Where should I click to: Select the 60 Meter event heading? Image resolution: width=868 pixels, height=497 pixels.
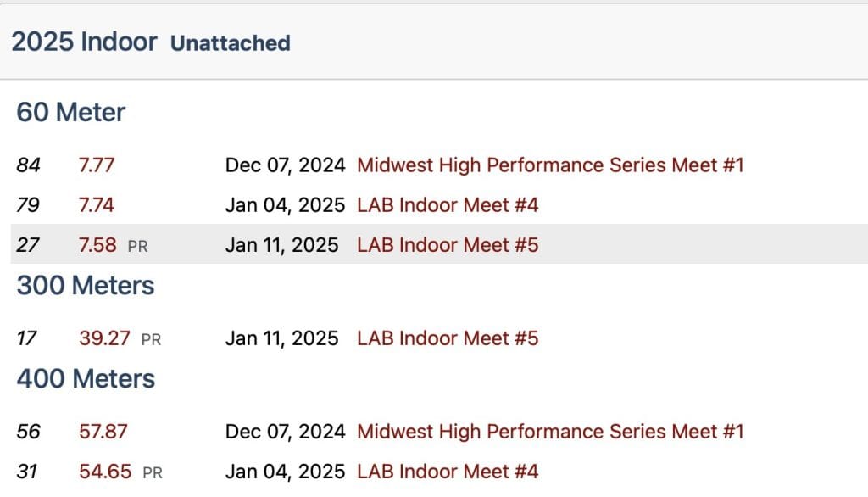(71, 113)
